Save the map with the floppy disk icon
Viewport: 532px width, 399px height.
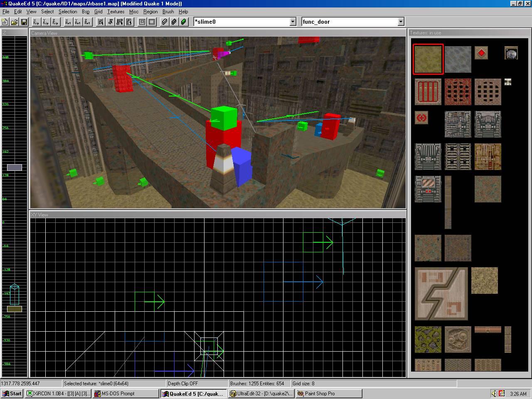tap(24, 22)
